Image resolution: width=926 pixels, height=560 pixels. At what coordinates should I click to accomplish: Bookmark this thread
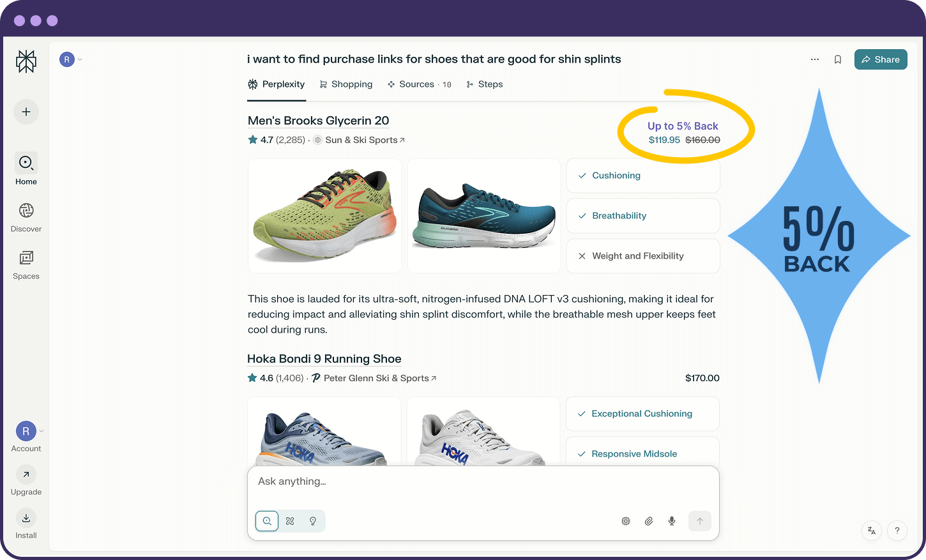pos(838,59)
